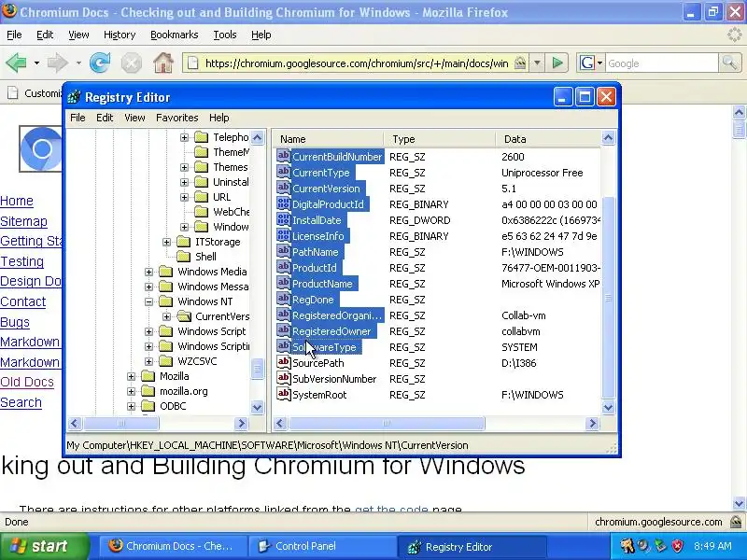This screenshot has height=560, width=747.
Task: Click the search magnifier button
Action: pos(729,63)
